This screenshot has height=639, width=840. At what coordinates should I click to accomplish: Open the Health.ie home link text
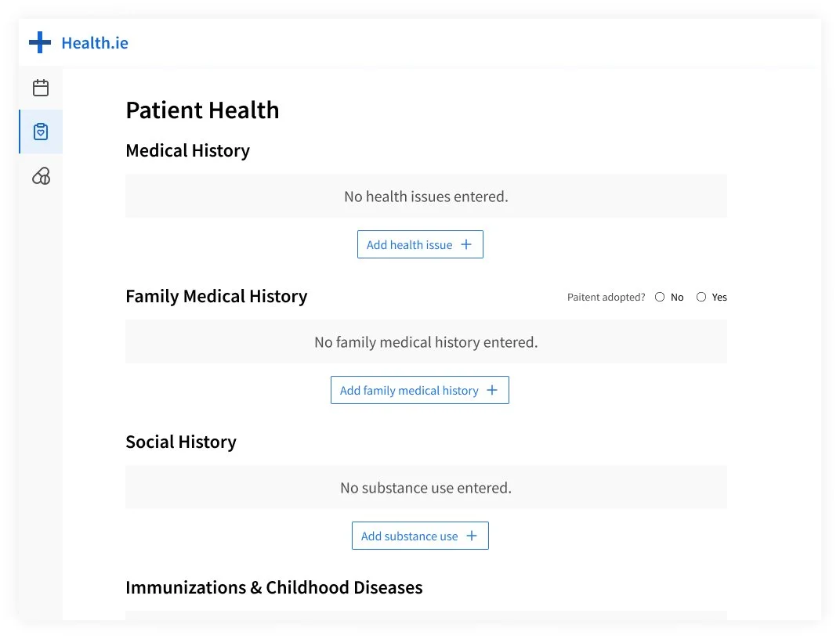(x=95, y=43)
